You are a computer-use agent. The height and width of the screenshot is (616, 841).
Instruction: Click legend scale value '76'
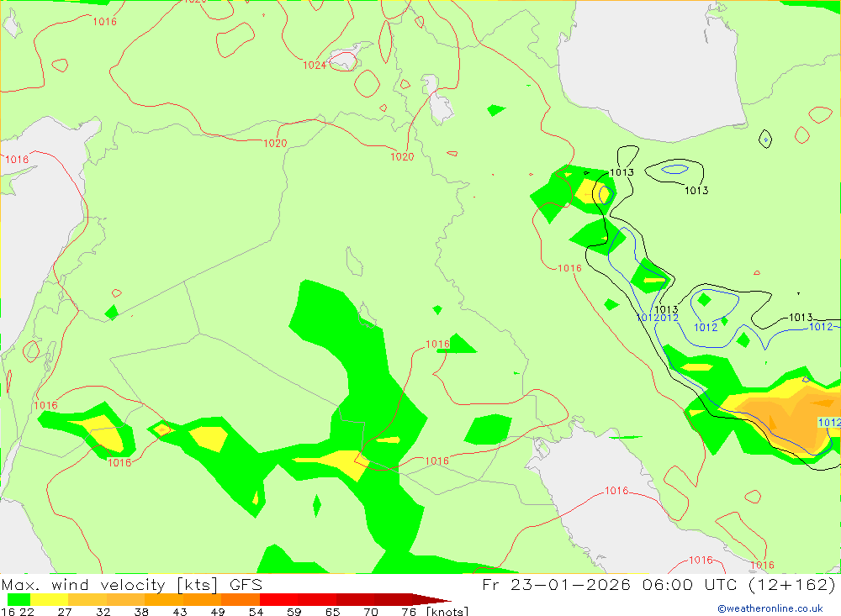click(409, 612)
